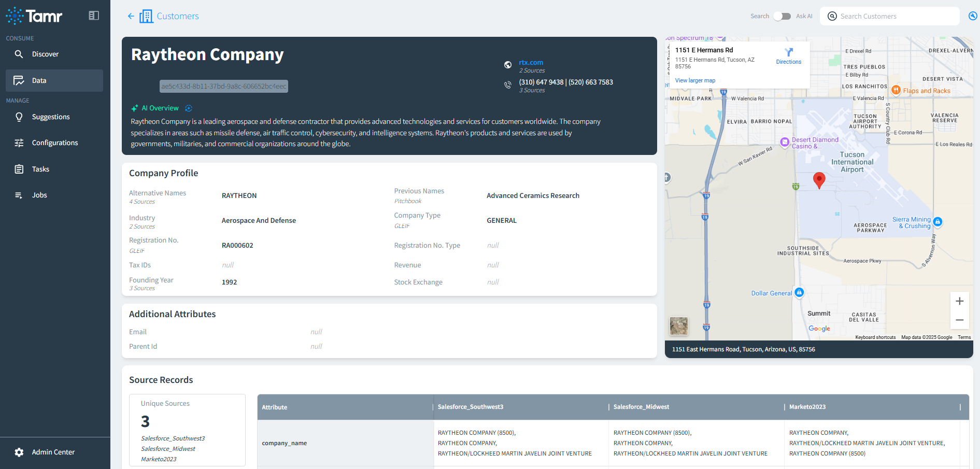Click Salesforce_Midwest in the Unique Sources list
The width and height of the screenshot is (980, 469).
tap(168, 449)
